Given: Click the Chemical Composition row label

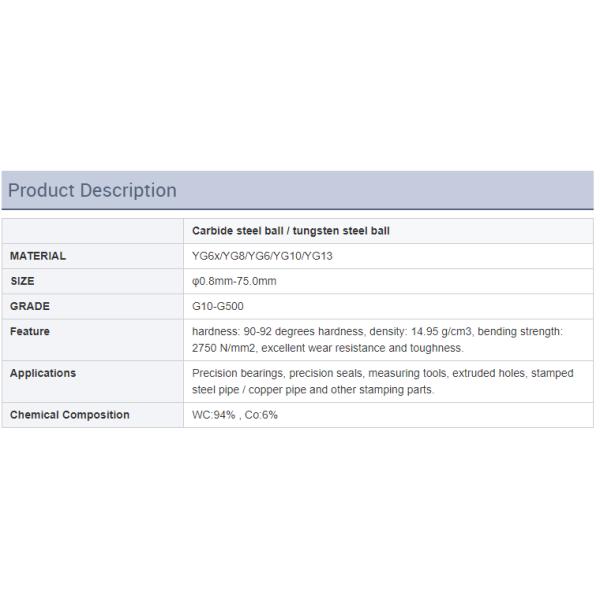Looking at the screenshot, I should [69, 415].
